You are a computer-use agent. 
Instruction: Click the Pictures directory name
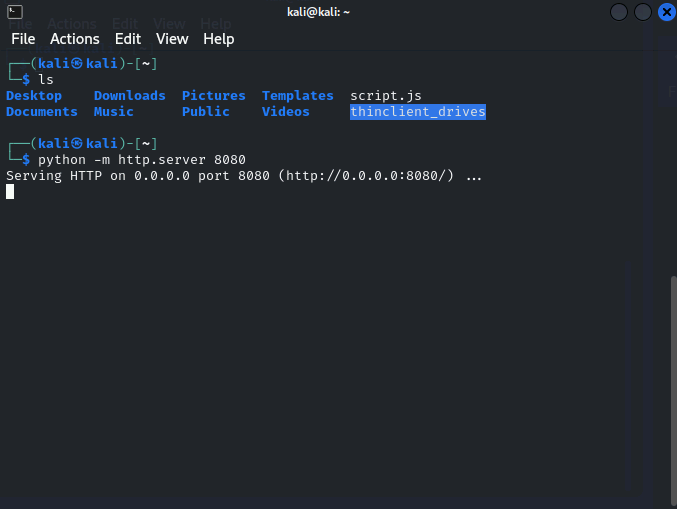(214, 95)
